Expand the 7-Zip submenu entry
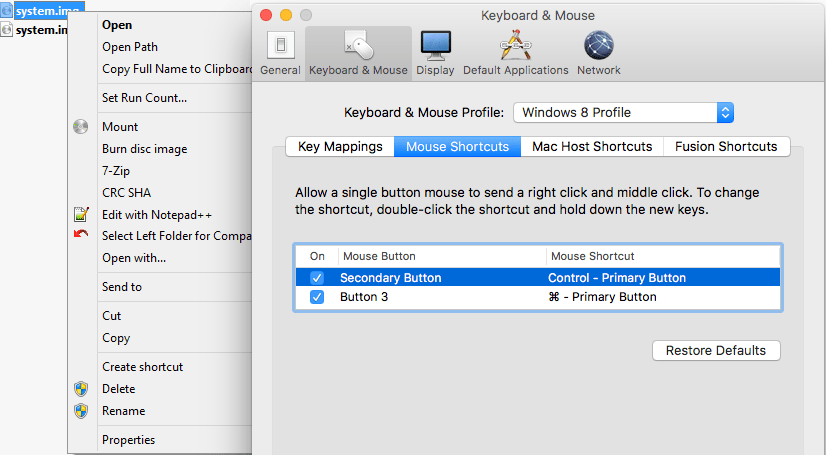This screenshot has width=826, height=455. pyautogui.click(x=116, y=171)
